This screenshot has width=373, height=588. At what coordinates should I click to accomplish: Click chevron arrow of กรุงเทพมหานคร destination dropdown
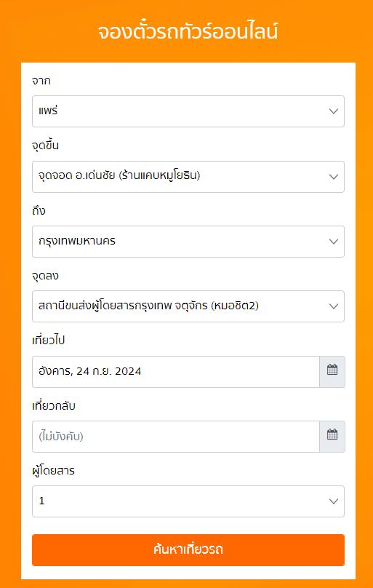[333, 242]
